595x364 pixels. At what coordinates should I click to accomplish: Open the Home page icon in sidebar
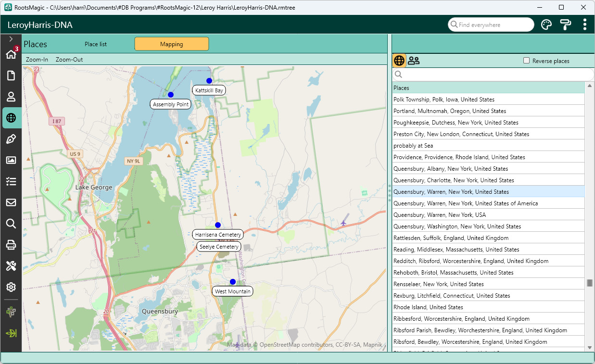pos(11,54)
